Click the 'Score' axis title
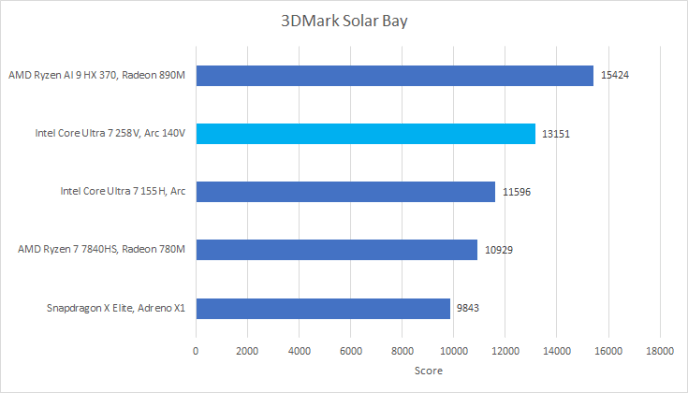This screenshot has height=393, width=688. tap(429, 371)
